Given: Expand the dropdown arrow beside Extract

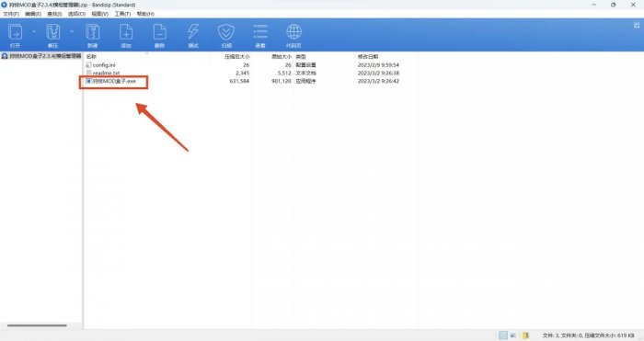Looking at the screenshot, I should [72, 31].
